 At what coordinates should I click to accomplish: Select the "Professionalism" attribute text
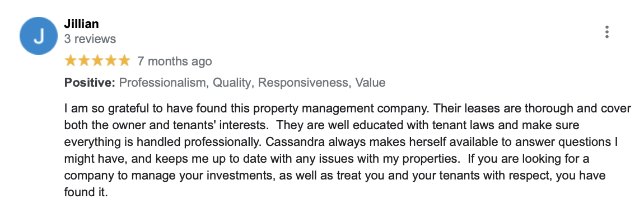(x=163, y=82)
